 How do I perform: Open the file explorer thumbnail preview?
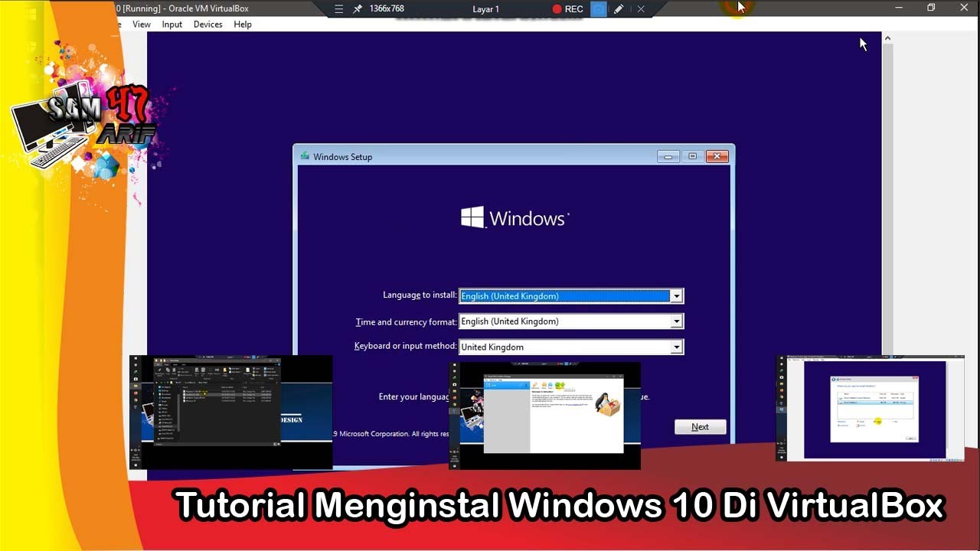tap(231, 412)
